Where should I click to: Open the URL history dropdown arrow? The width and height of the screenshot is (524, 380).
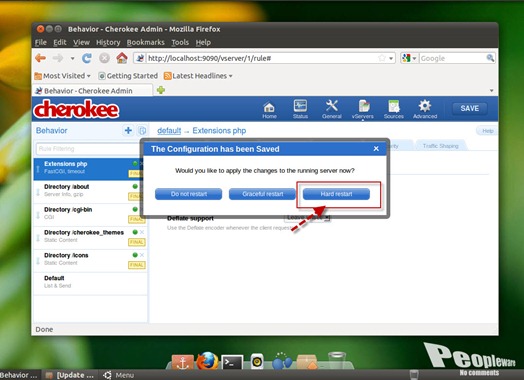tap(391, 58)
